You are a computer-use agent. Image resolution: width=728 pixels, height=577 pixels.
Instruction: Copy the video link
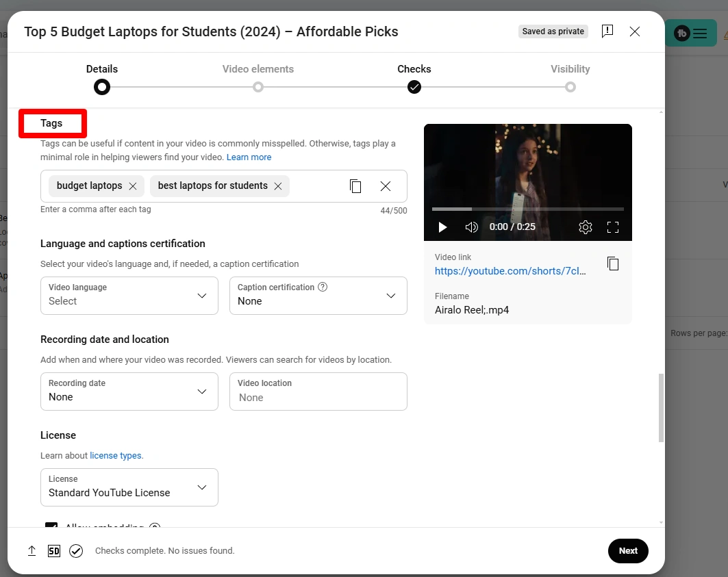[x=613, y=264]
